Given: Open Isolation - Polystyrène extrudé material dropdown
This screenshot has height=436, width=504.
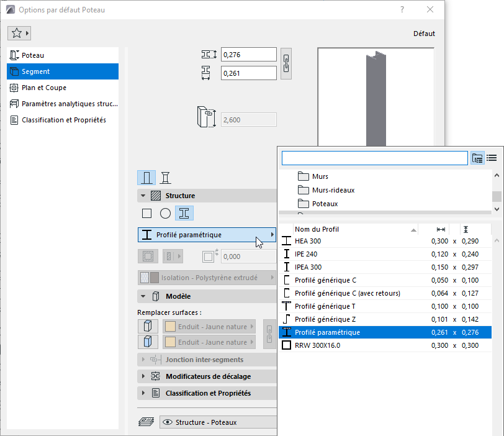Looking at the screenshot, I should pos(207,278).
